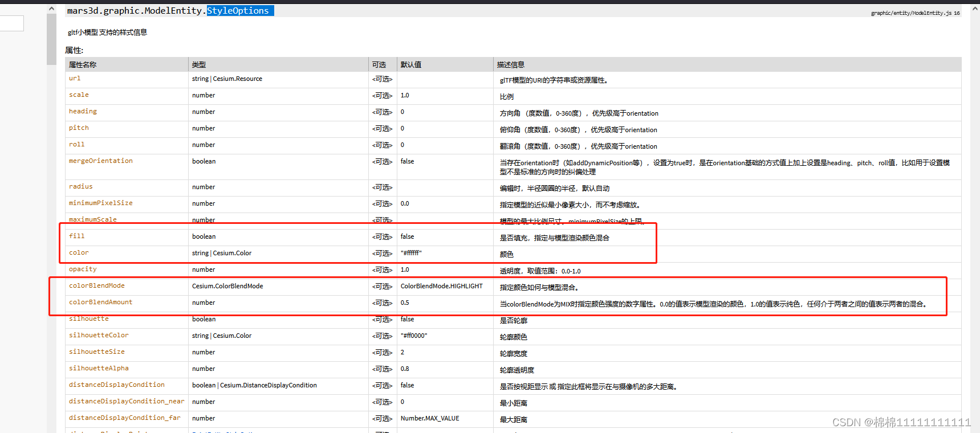This screenshot has height=433, width=980.
Task: Select the 'fill' property name
Action: coord(76,236)
